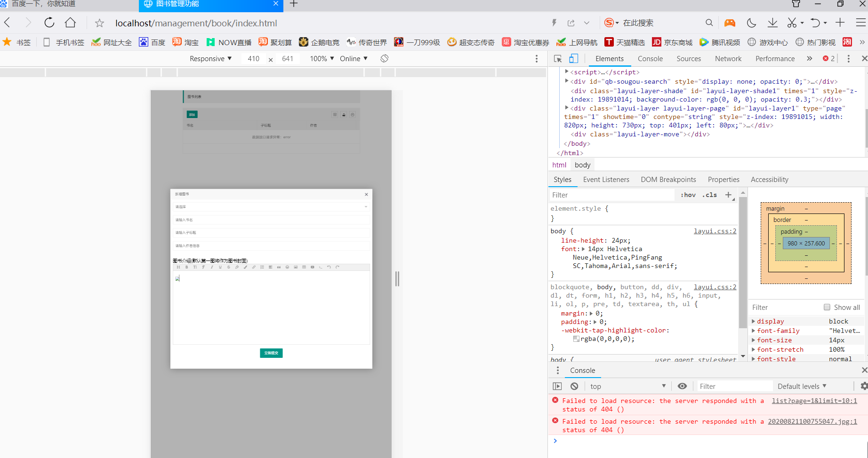Expand the font-size computed property
Screen dimensions: 868x458
coord(754,340)
